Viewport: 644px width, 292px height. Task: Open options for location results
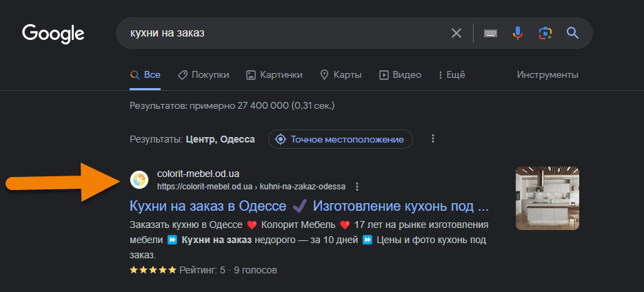[x=433, y=139]
